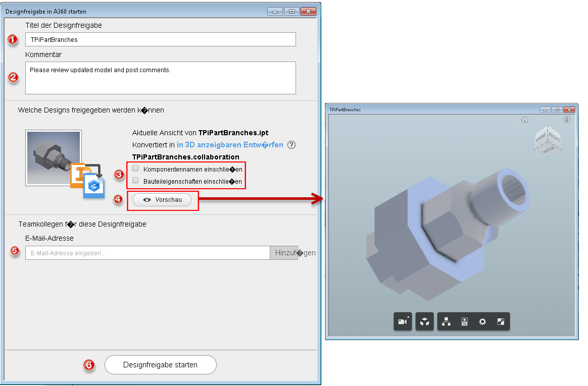Click the info icon in viewer corner
Screen dimensions: 588x386
click(x=567, y=120)
